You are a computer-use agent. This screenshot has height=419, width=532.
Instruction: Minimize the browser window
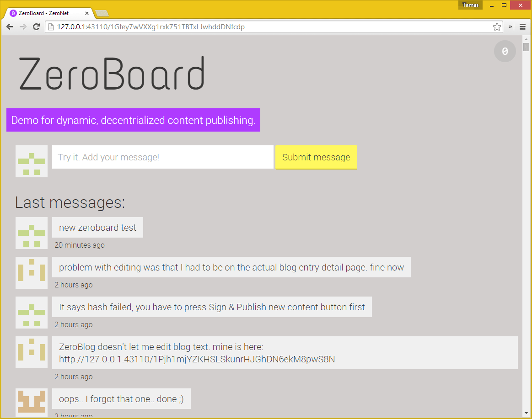click(492, 5)
